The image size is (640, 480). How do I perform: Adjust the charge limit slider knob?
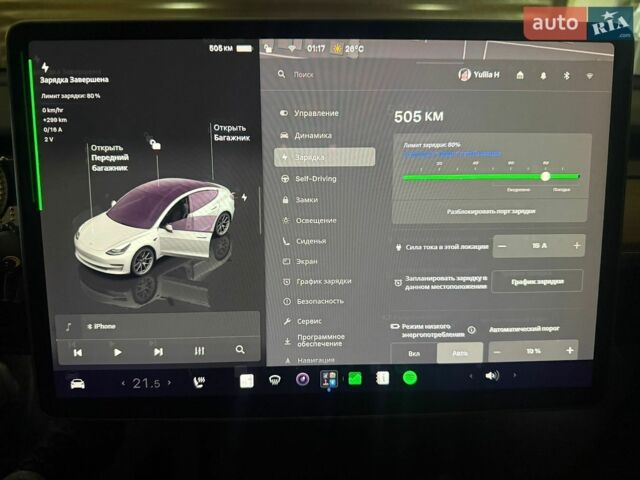[545, 176]
